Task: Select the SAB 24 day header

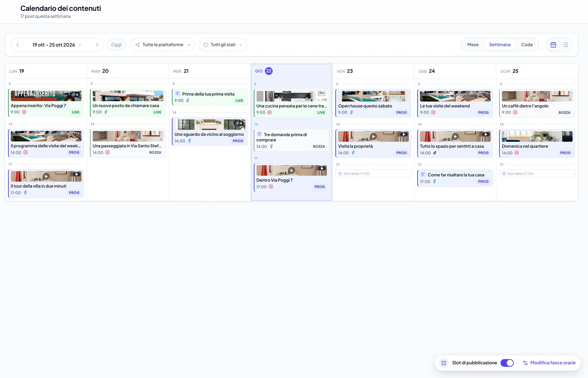Action: (x=455, y=71)
